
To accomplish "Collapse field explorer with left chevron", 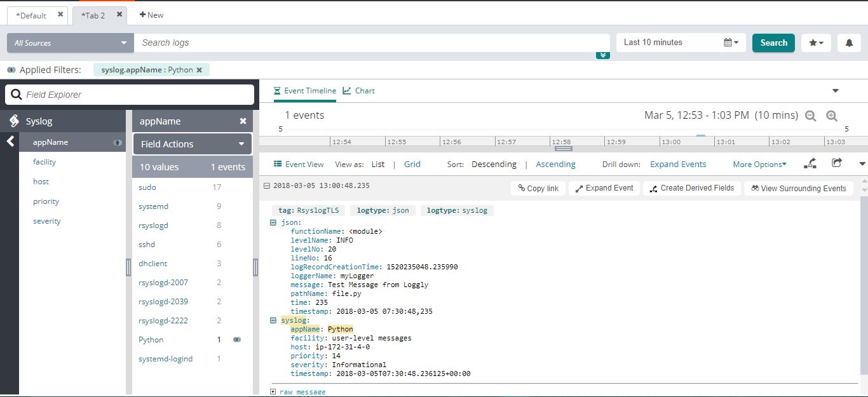I will click(x=10, y=141).
